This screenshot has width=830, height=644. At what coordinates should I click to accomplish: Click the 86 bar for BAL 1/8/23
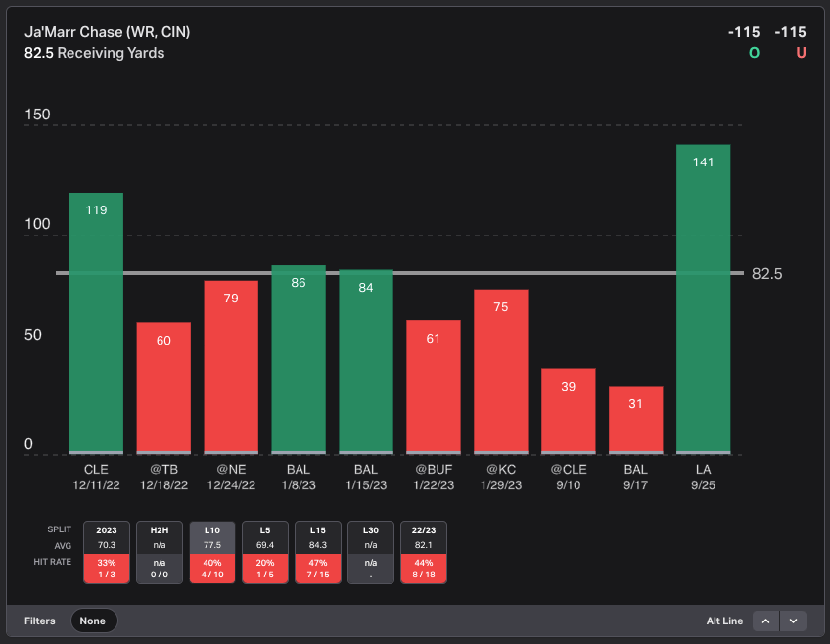[299, 360]
